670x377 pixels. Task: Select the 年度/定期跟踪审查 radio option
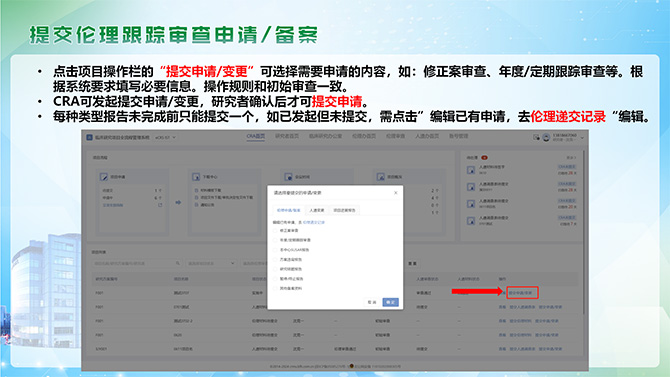coord(276,240)
